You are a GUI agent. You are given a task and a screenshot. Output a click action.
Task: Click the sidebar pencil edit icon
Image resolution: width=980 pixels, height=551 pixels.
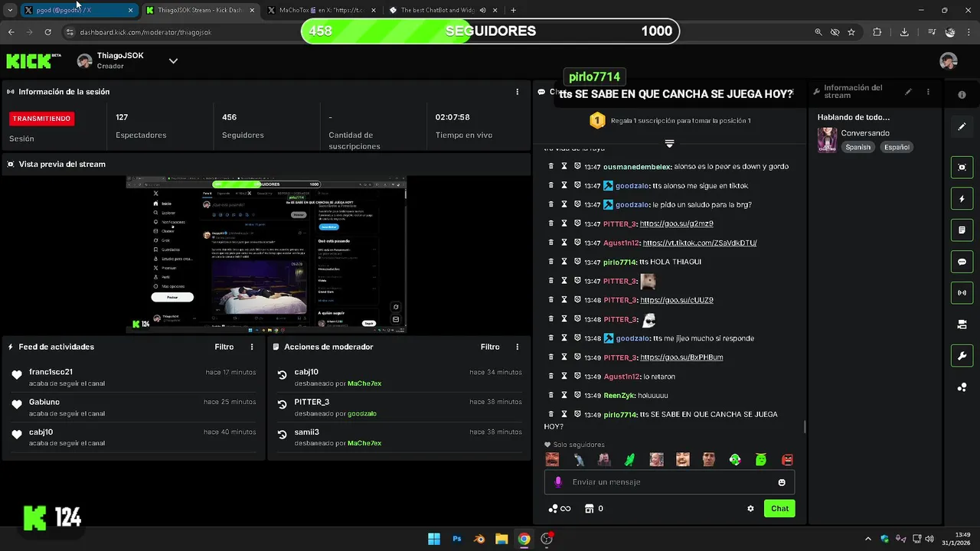[962, 126]
